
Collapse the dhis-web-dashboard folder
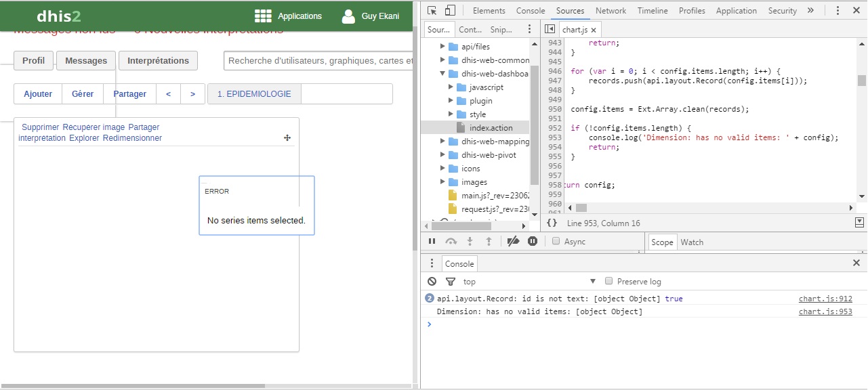[x=443, y=74]
